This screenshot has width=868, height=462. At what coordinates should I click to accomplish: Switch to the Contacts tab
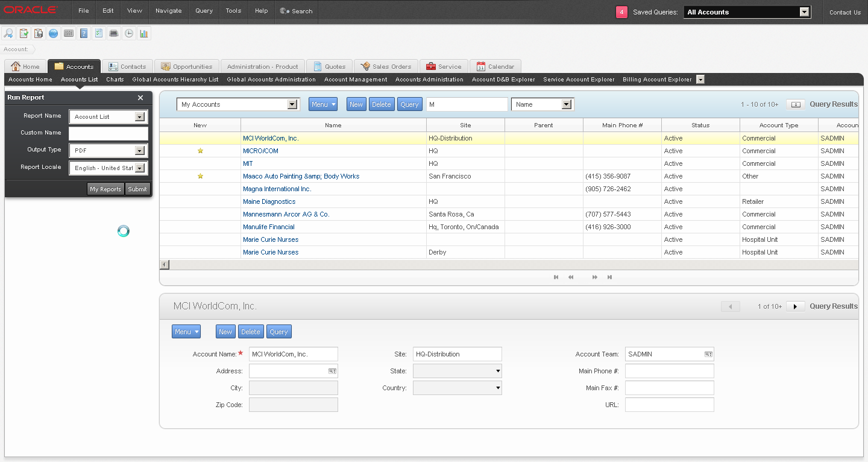(127, 66)
